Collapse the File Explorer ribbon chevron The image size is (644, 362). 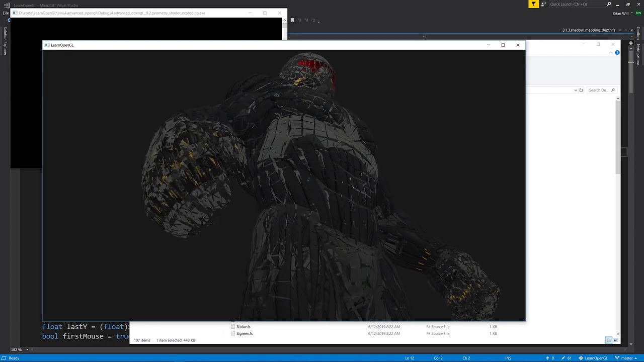point(611,53)
